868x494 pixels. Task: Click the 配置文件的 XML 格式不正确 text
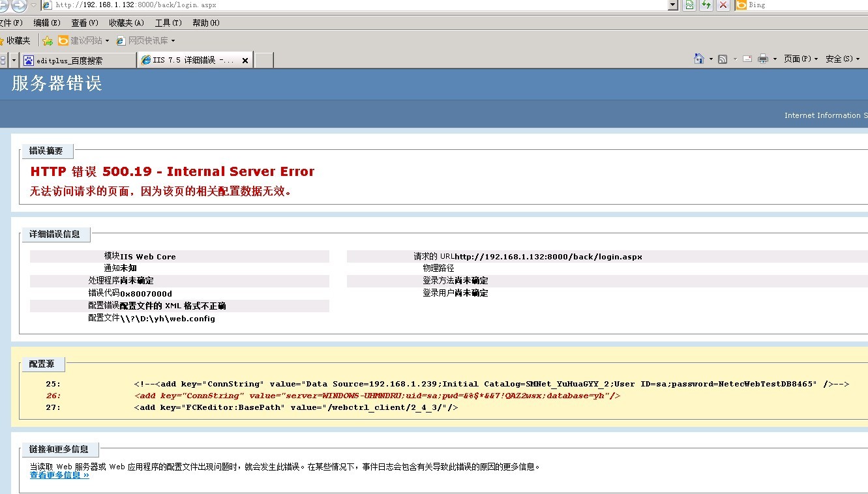[x=173, y=306]
